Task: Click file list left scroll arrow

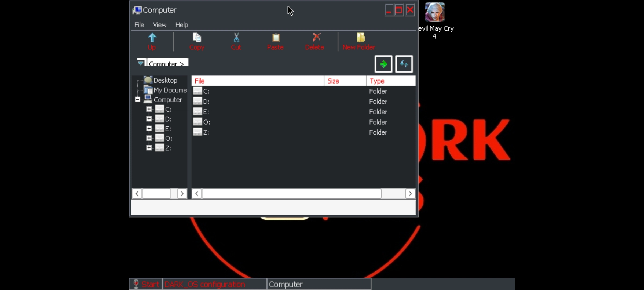Action: point(197,194)
